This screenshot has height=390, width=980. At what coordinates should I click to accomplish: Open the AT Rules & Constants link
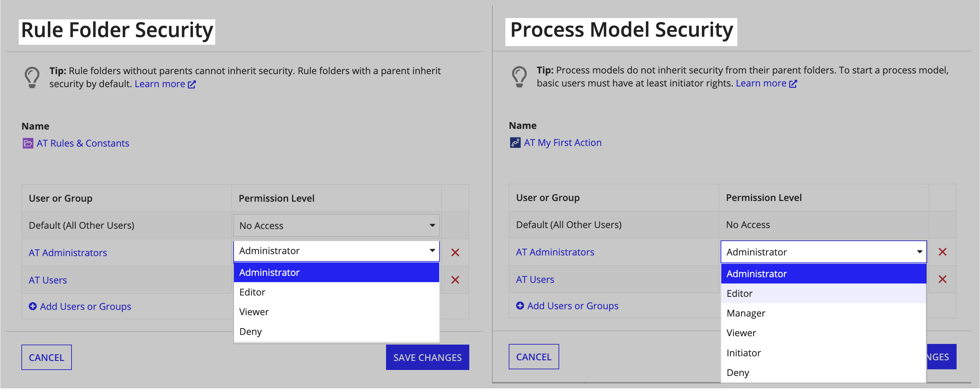(83, 143)
